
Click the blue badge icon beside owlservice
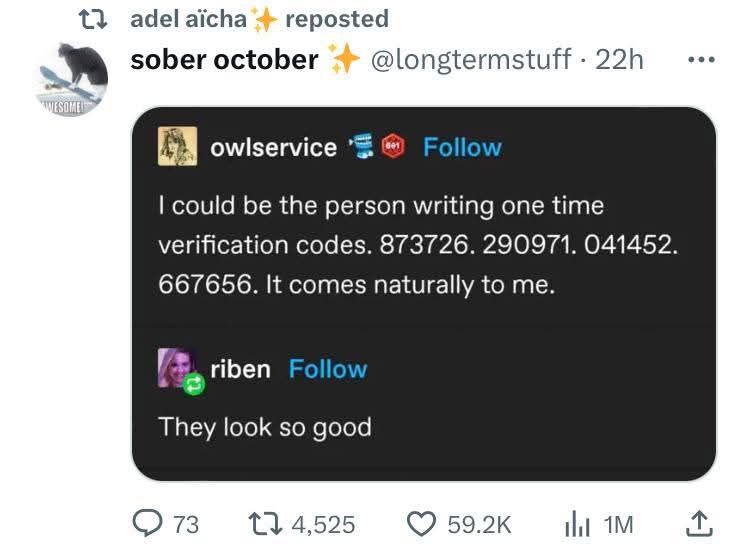362,146
